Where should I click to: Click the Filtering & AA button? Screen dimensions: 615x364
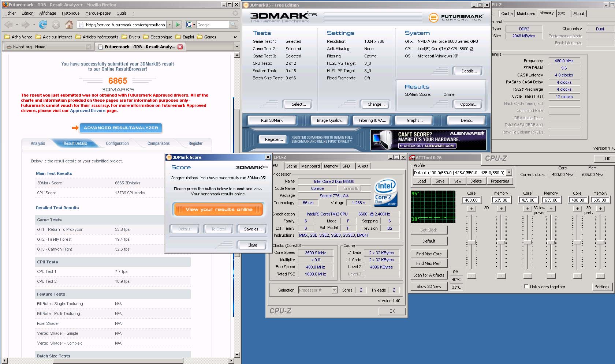point(372,120)
